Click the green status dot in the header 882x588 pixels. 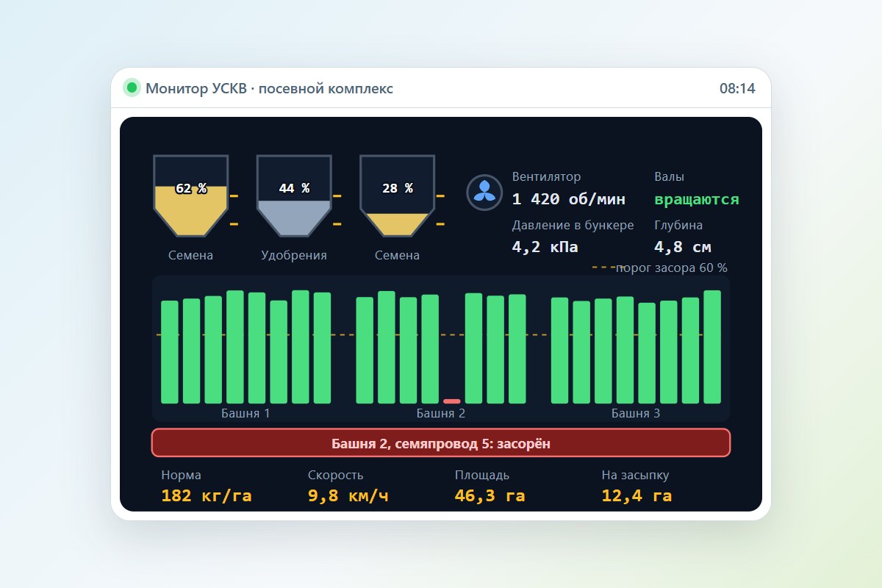132,88
